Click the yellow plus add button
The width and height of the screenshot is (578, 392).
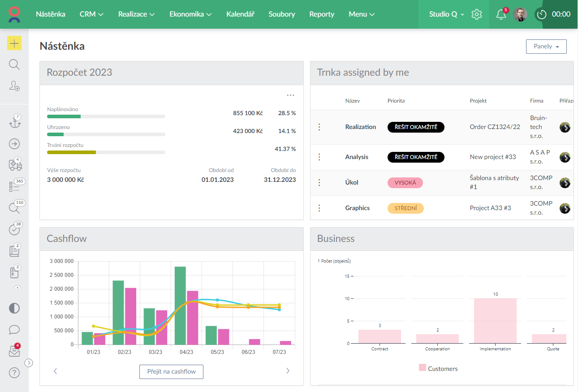coord(14,43)
